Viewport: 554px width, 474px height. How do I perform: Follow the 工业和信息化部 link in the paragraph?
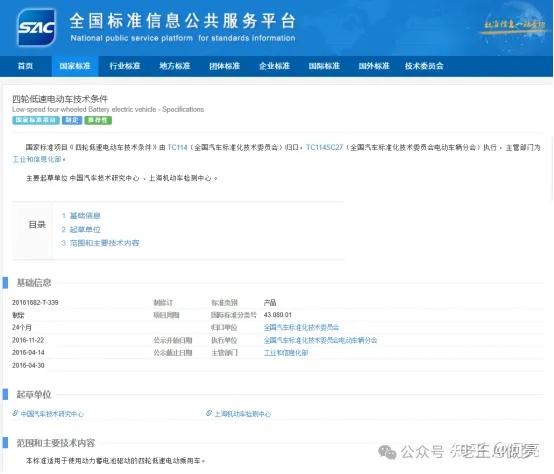(x=37, y=159)
